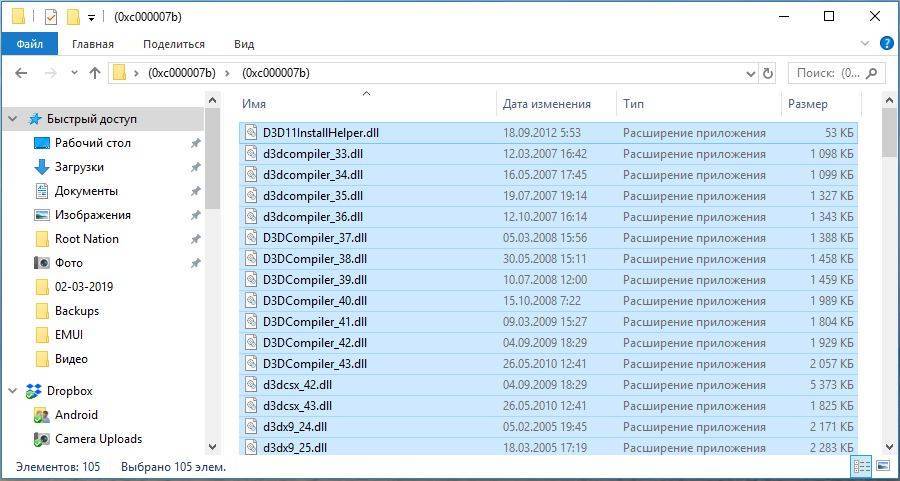Image resolution: width=900 pixels, height=481 pixels.
Task: Sort files by Дата изменения column
Action: (546, 104)
